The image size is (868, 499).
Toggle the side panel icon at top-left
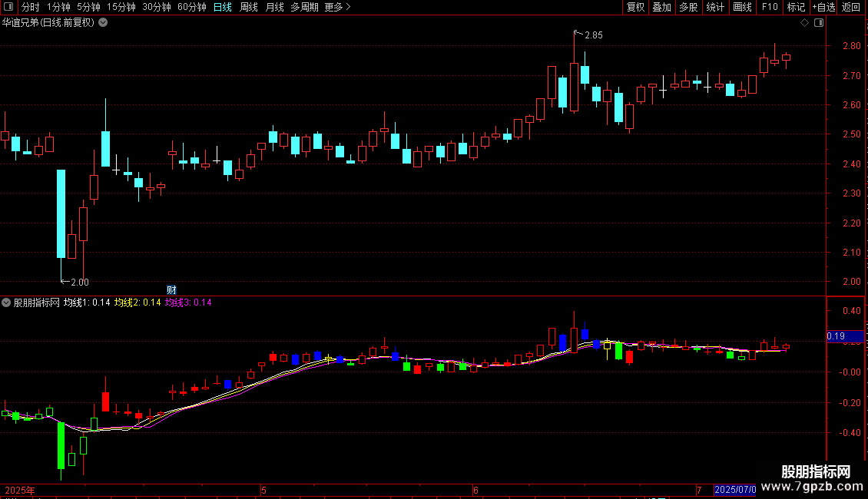pos(8,7)
